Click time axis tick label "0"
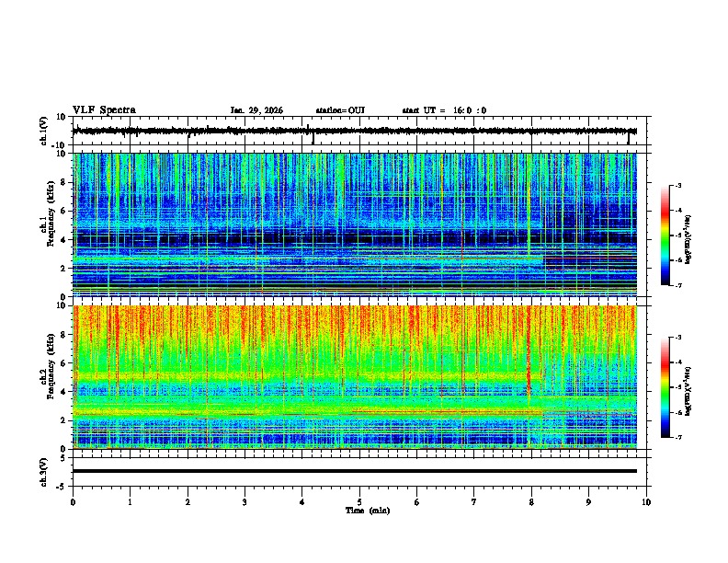Screen dimensions: 728x563 [x=73, y=502]
